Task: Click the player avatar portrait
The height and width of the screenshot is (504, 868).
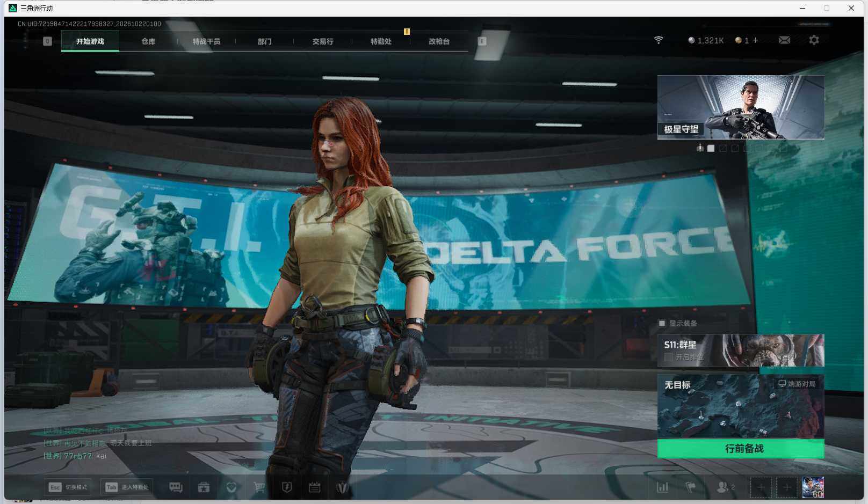Action: pos(813,487)
